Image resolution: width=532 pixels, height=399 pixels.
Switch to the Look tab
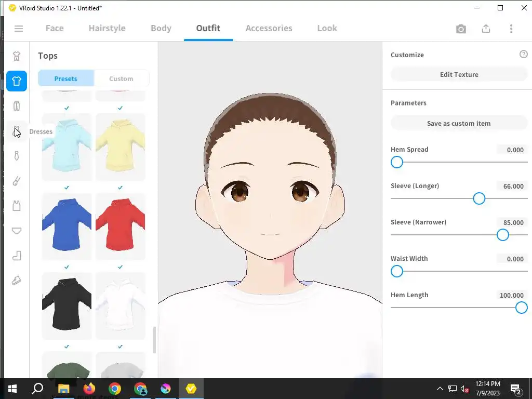pyautogui.click(x=327, y=28)
